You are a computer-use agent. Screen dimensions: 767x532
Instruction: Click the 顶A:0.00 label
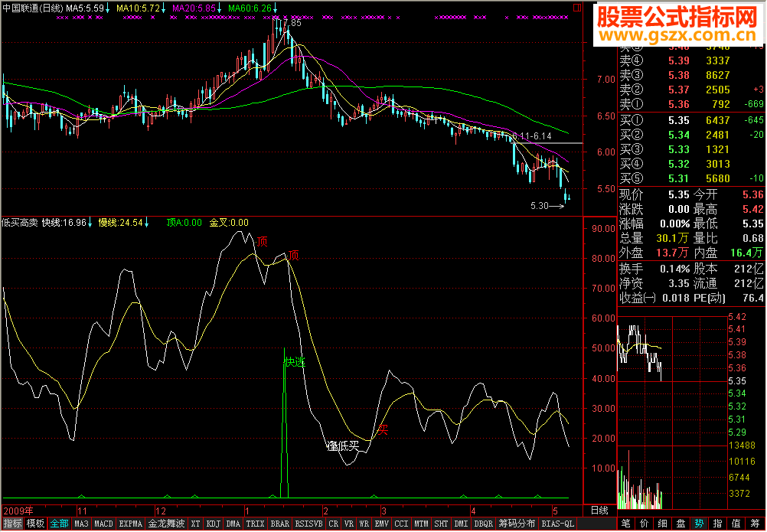(184, 223)
